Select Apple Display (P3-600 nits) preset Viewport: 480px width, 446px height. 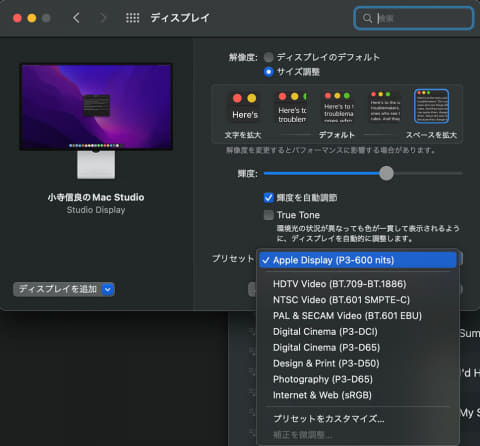[x=358, y=260]
